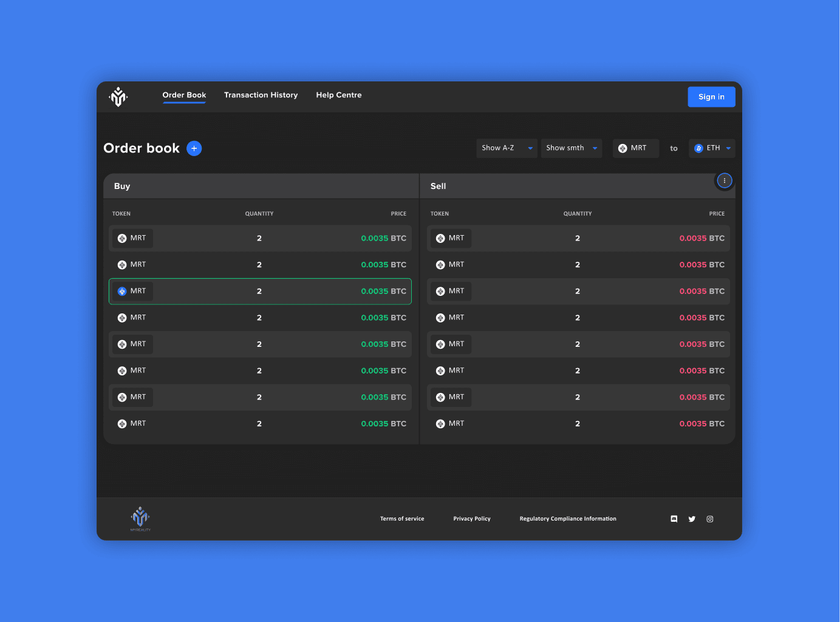Open the Privacy Policy link

(x=471, y=519)
